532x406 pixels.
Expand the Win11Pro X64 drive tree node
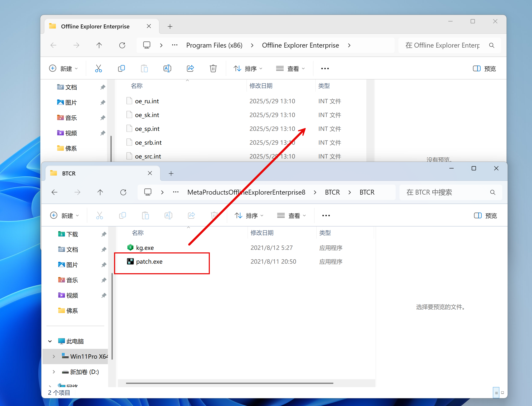(x=54, y=356)
